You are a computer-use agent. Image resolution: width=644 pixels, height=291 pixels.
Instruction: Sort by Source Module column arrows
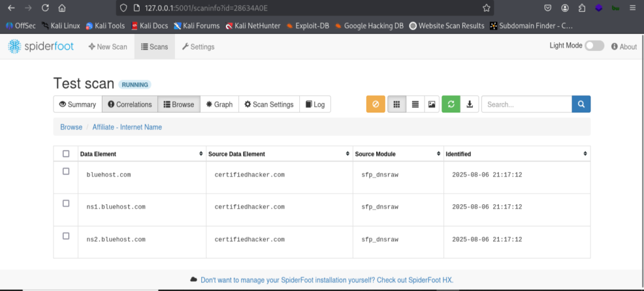(x=438, y=154)
